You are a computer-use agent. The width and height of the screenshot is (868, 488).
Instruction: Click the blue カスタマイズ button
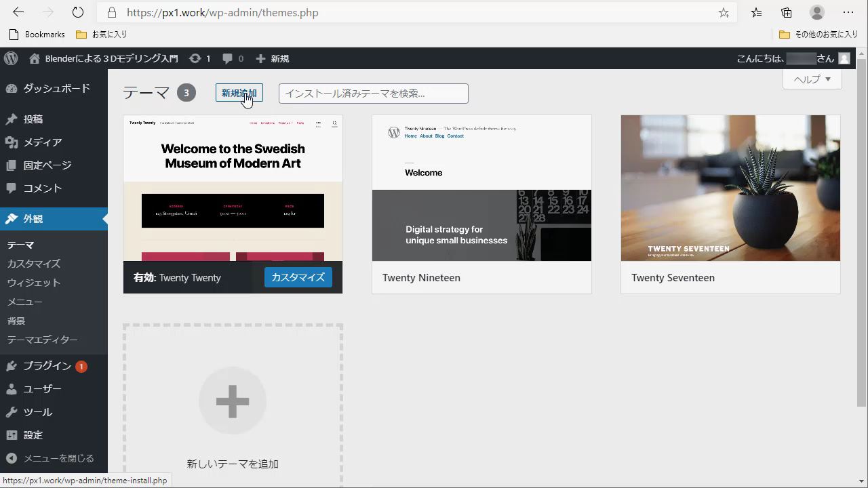(x=298, y=277)
